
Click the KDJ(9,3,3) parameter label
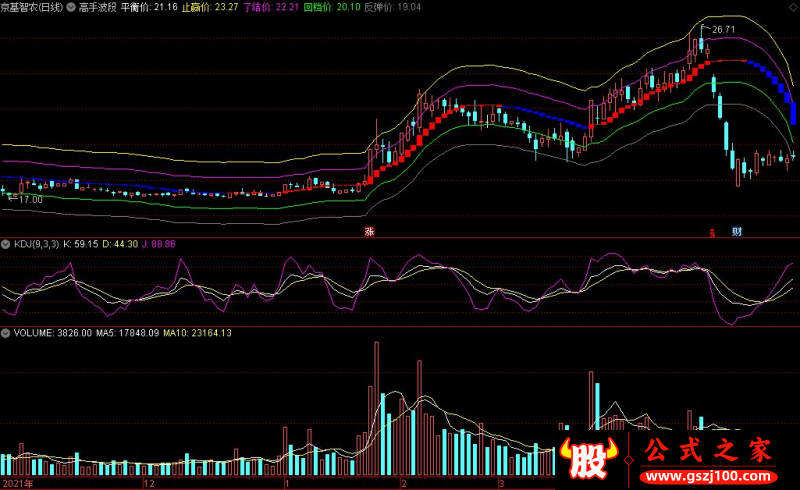click(36, 244)
